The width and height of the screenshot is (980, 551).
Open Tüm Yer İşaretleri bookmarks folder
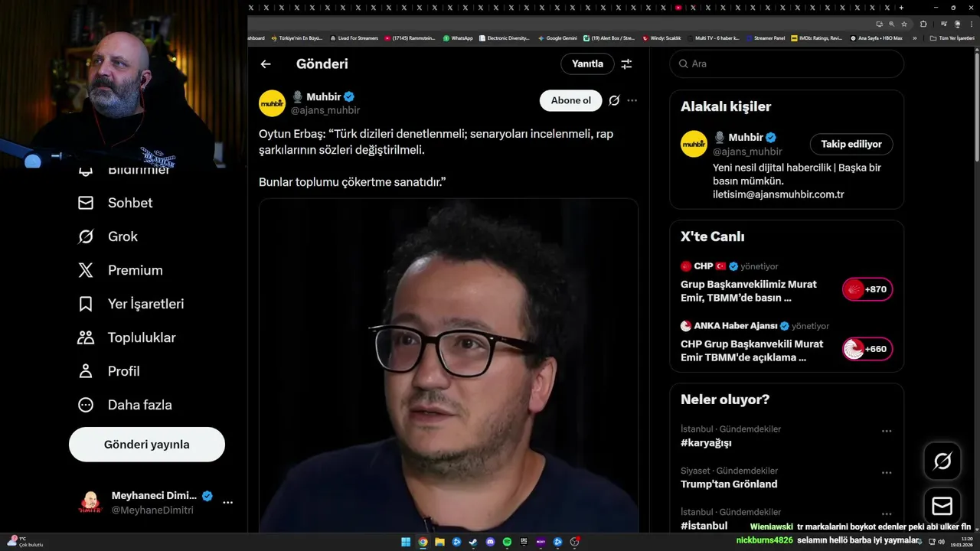(x=952, y=38)
